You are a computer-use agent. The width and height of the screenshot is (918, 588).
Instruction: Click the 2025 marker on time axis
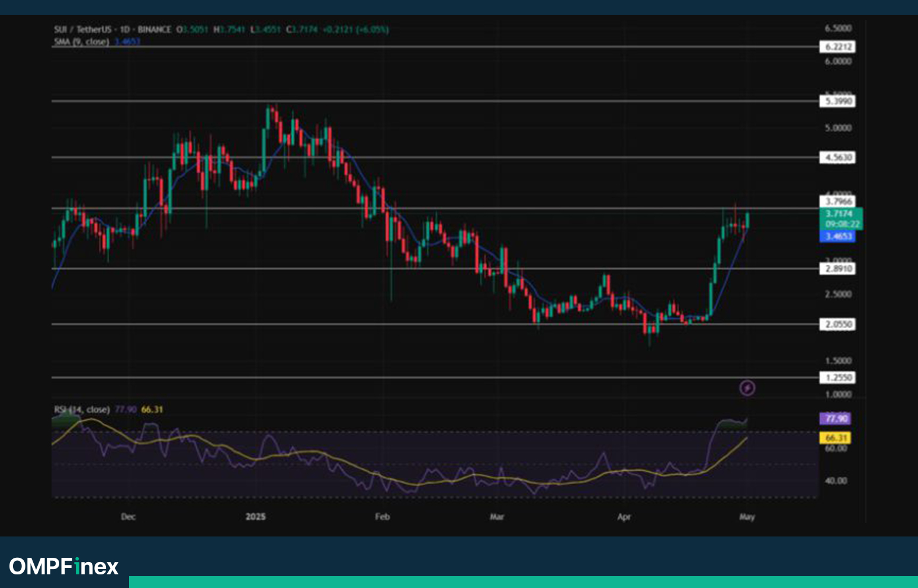coord(256,517)
